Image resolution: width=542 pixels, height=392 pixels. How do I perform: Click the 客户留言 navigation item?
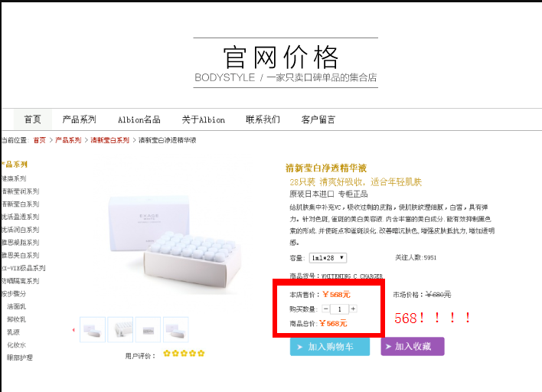click(318, 119)
